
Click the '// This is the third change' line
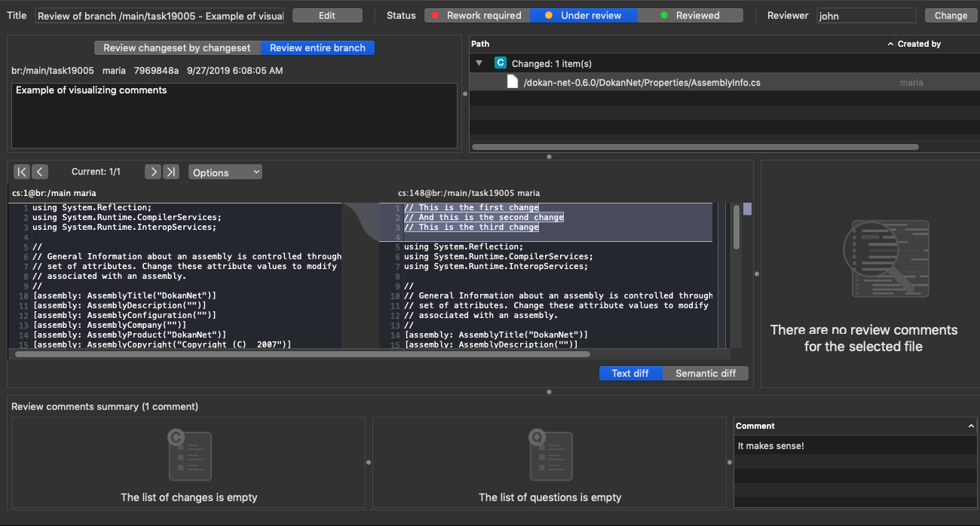click(471, 227)
